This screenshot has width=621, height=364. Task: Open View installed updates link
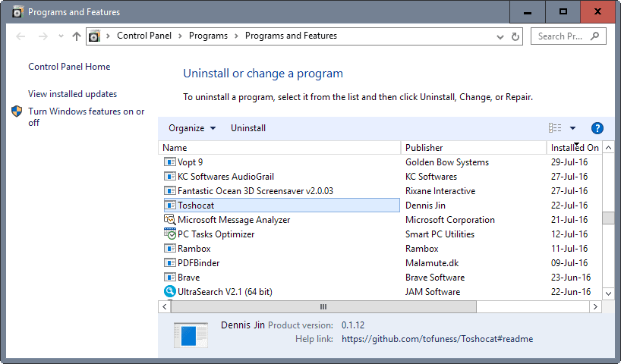[73, 94]
